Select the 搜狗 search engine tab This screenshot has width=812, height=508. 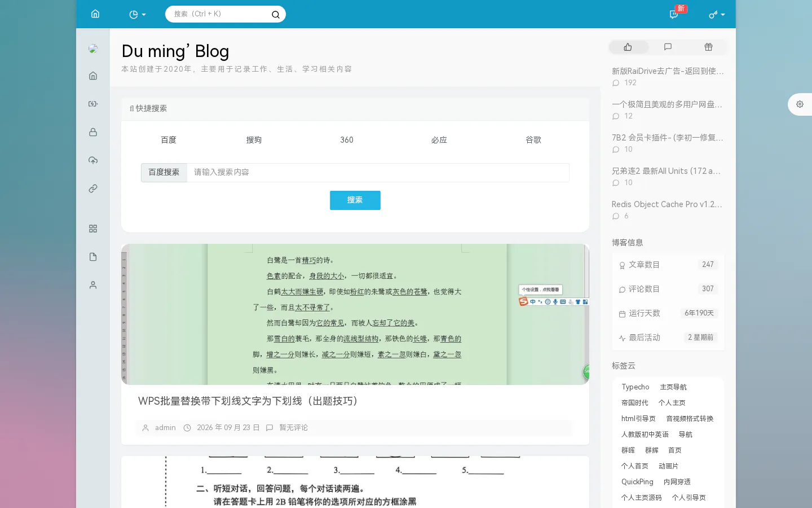point(254,140)
